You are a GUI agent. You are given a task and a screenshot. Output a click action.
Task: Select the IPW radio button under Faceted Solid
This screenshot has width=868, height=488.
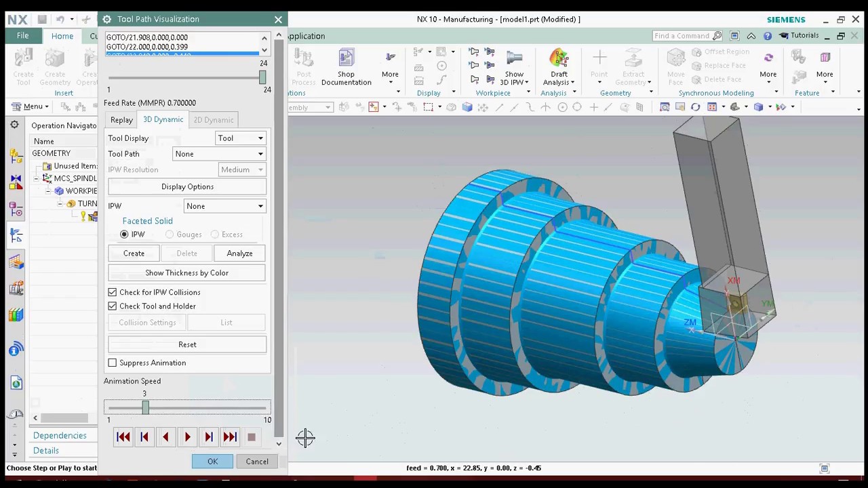[x=124, y=235]
